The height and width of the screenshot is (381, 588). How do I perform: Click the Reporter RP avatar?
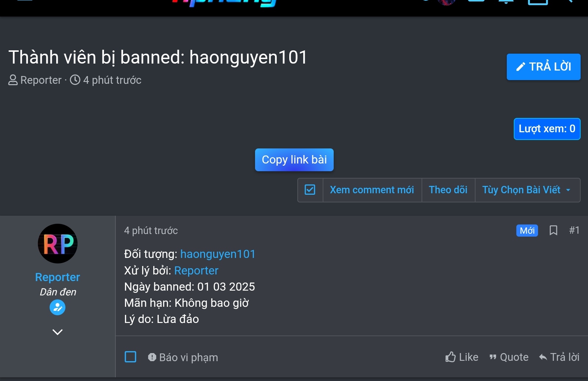[58, 244]
